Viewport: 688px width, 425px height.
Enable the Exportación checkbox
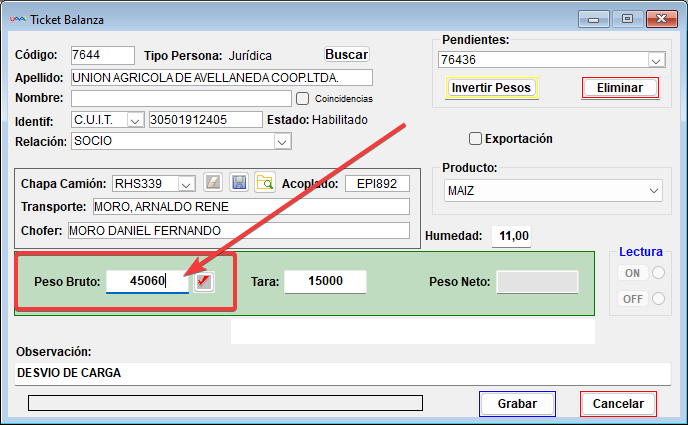pos(476,139)
